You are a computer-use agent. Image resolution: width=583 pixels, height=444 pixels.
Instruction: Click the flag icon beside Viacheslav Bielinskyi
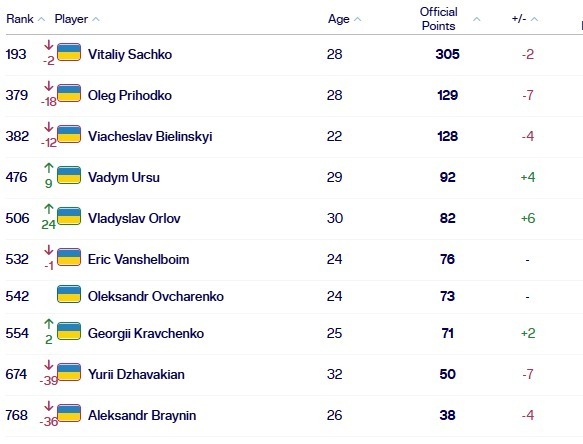(x=69, y=134)
